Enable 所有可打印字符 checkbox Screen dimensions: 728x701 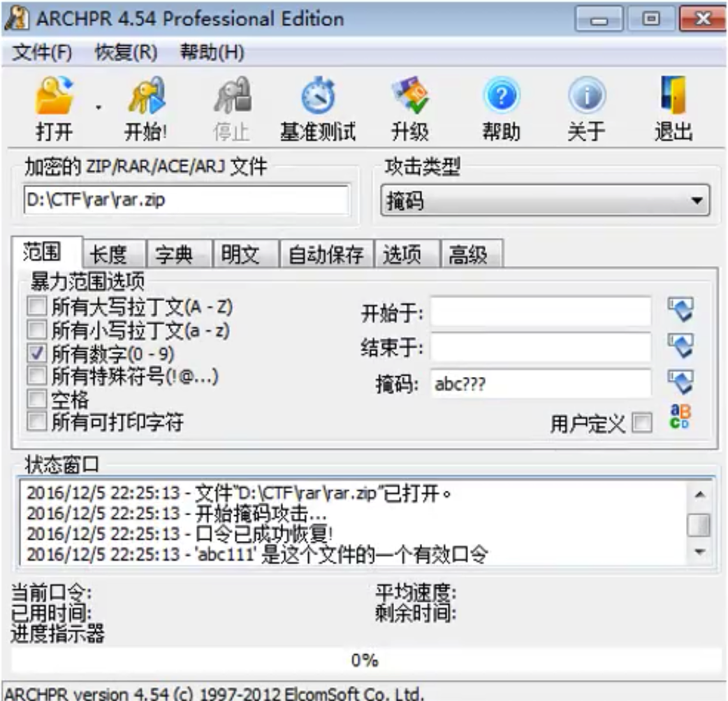click(x=36, y=422)
